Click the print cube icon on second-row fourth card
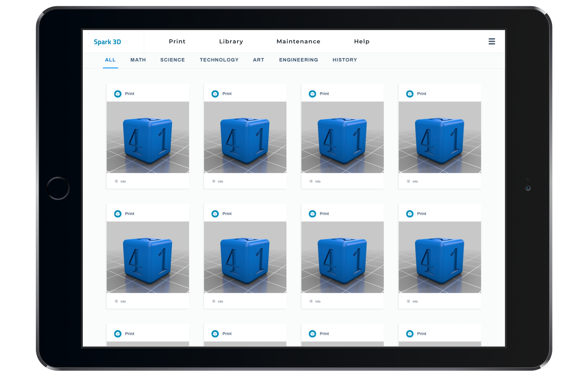Image resolution: width=588 pixels, height=377 pixels. (x=410, y=214)
